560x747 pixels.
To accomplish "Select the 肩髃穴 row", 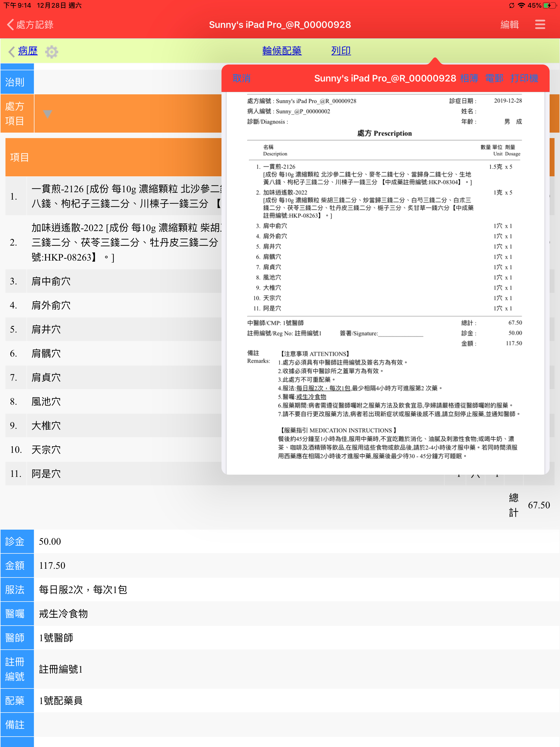I will pyautogui.click(x=113, y=354).
